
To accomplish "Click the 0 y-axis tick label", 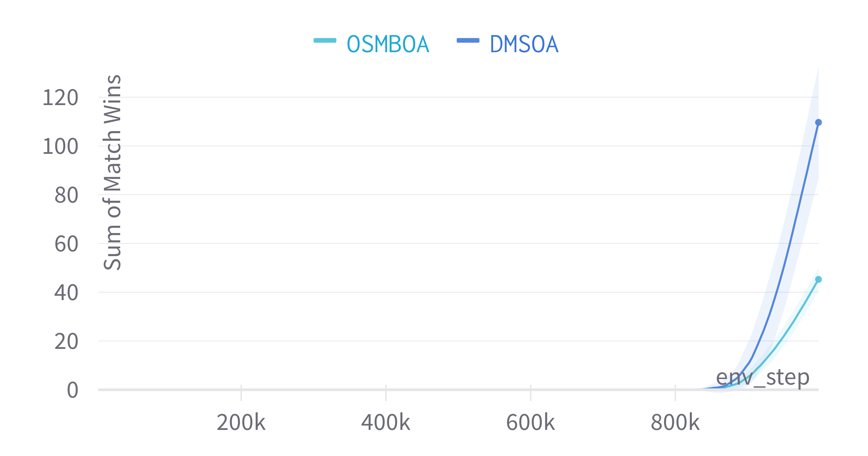I will tap(72, 390).
